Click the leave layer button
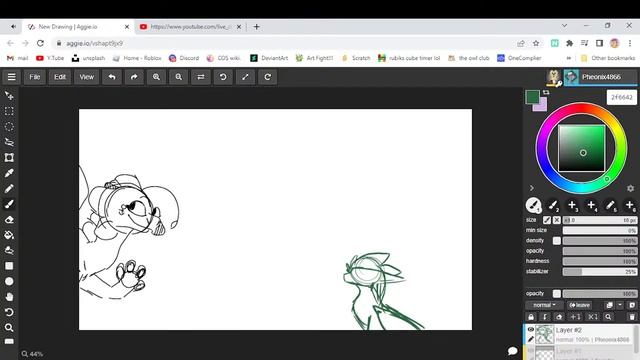 pos(580,305)
